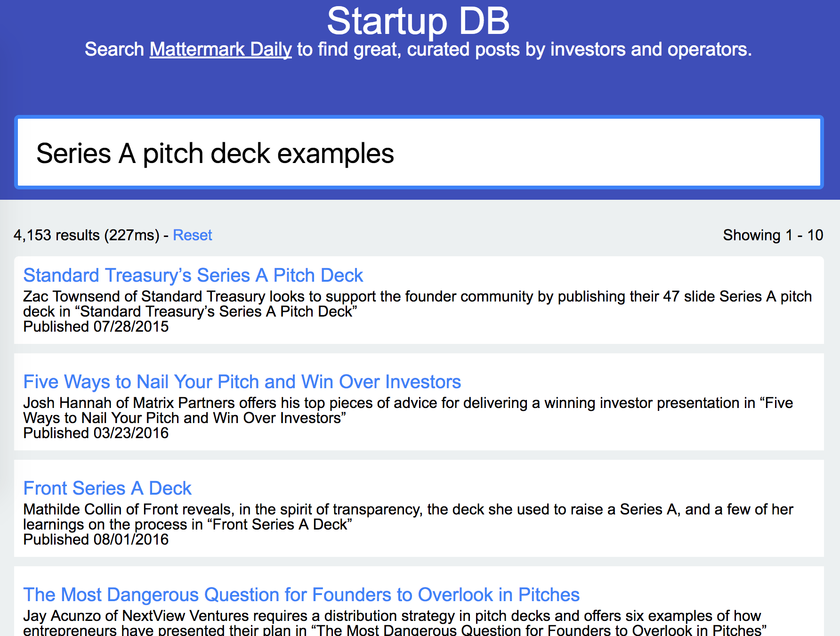
Task: Open the Front Series A Deck post
Action: (x=107, y=488)
